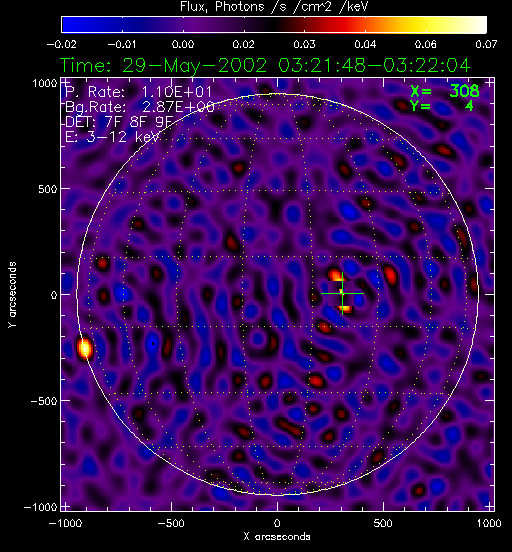Image resolution: width=512 pixels, height=552 pixels.
Task: Click the P. Rate 1.10E+01 text
Action: tap(139, 92)
